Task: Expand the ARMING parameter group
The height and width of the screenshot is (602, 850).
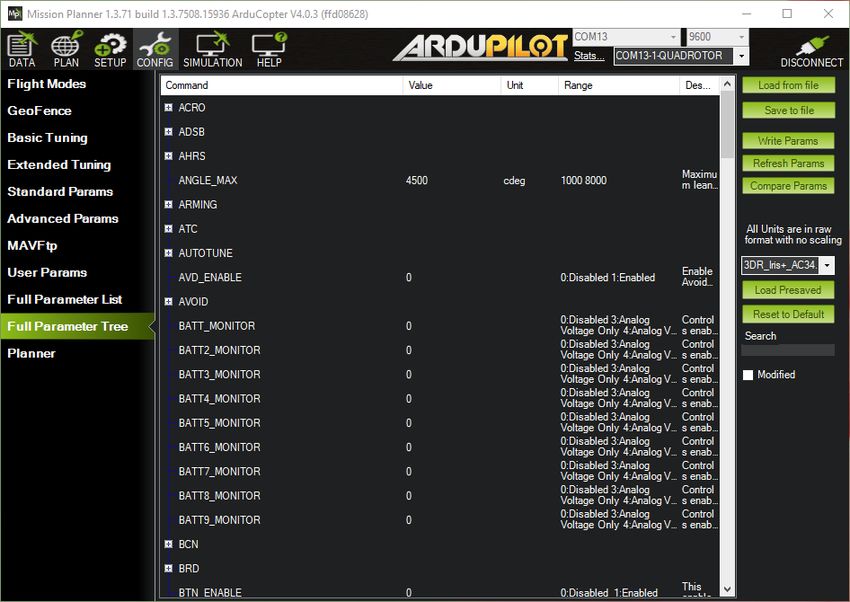Action: [168, 204]
